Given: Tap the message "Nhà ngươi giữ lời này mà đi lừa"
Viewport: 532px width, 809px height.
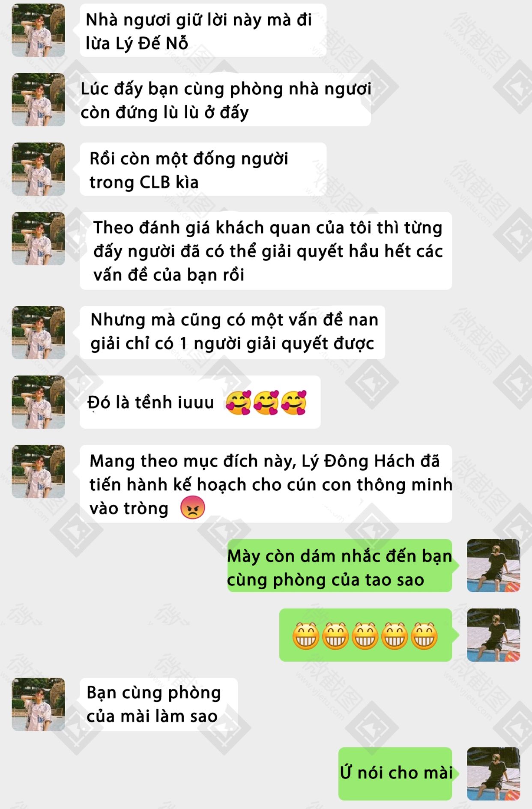Looking at the screenshot, I should [203, 30].
